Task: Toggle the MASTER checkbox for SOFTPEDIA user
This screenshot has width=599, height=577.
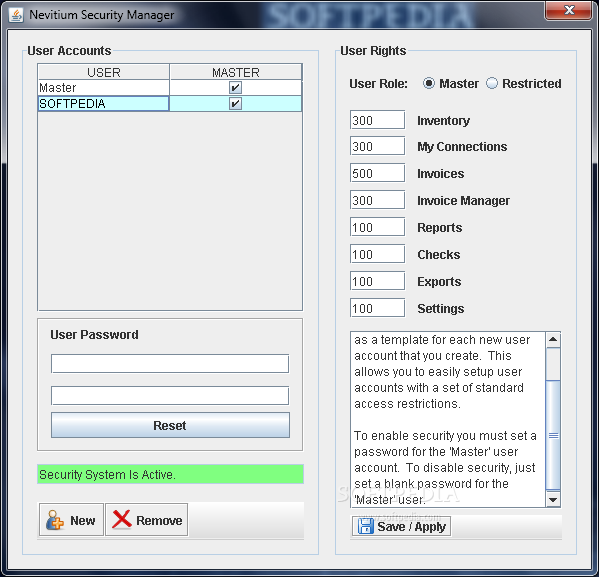Action: (235, 104)
